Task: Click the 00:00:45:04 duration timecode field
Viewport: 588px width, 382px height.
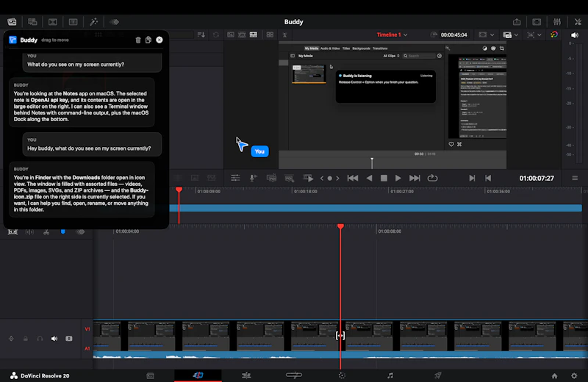Action: tap(453, 35)
